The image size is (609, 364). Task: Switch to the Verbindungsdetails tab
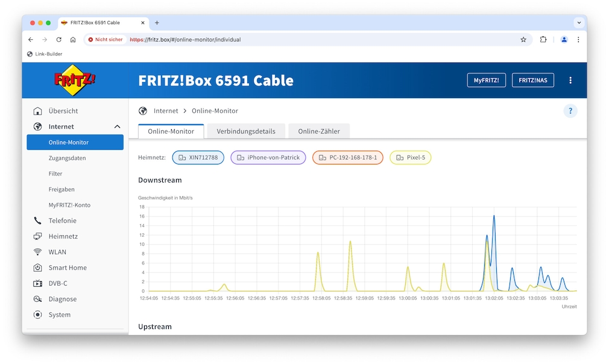247,131
